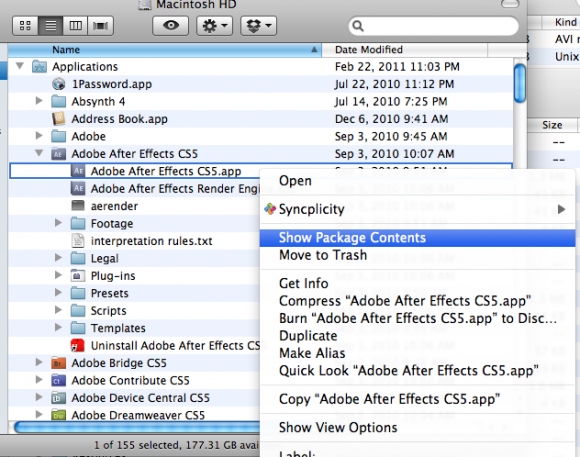
Task: Click the Adobe Contribute CS5 icon
Action: 58,380
